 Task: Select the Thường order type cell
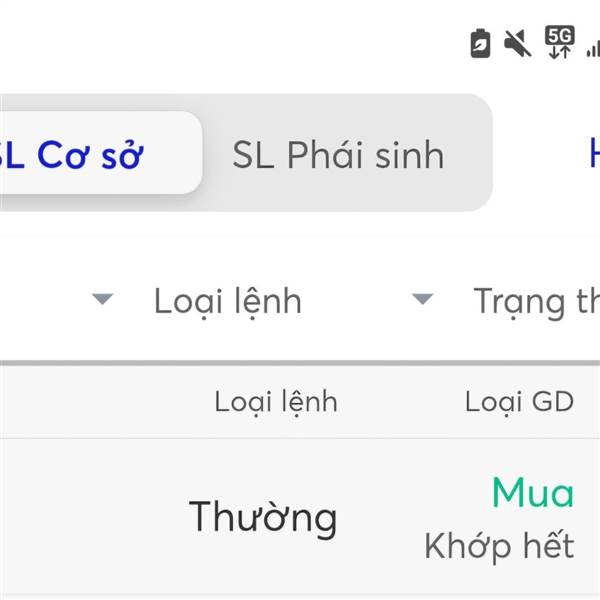point(263,517)
